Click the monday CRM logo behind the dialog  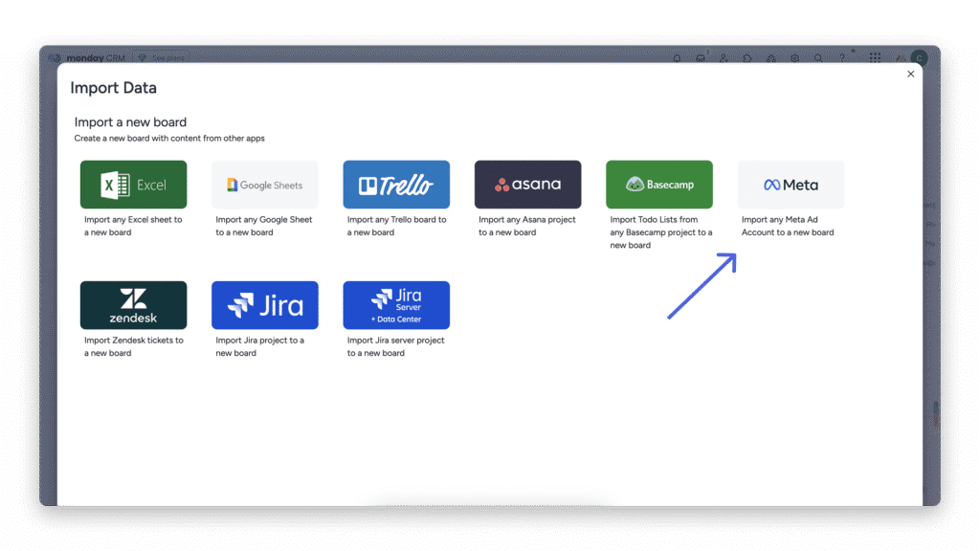coord(87,58)
